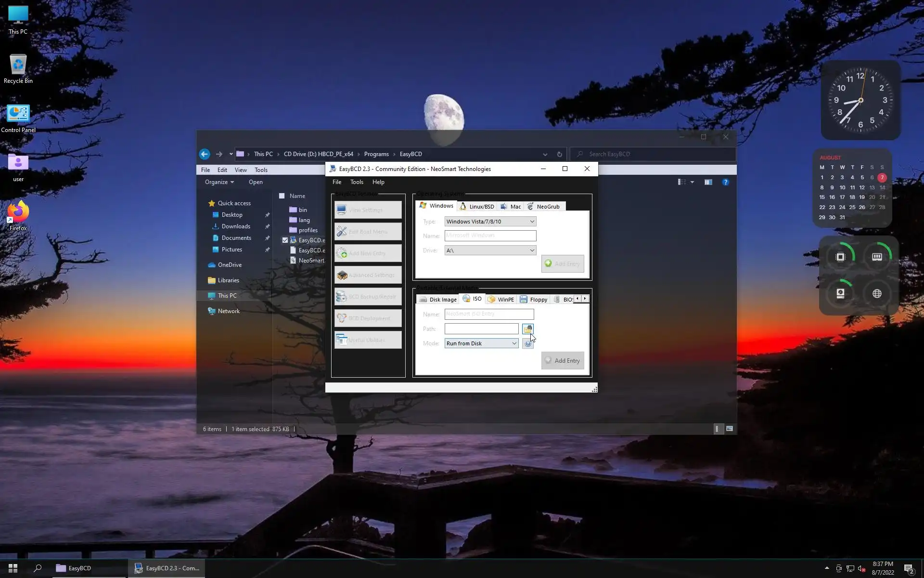Toggle select-all checkbox next to Name header
The height and width of the screenshot is (578, 924).
point(282,196)
